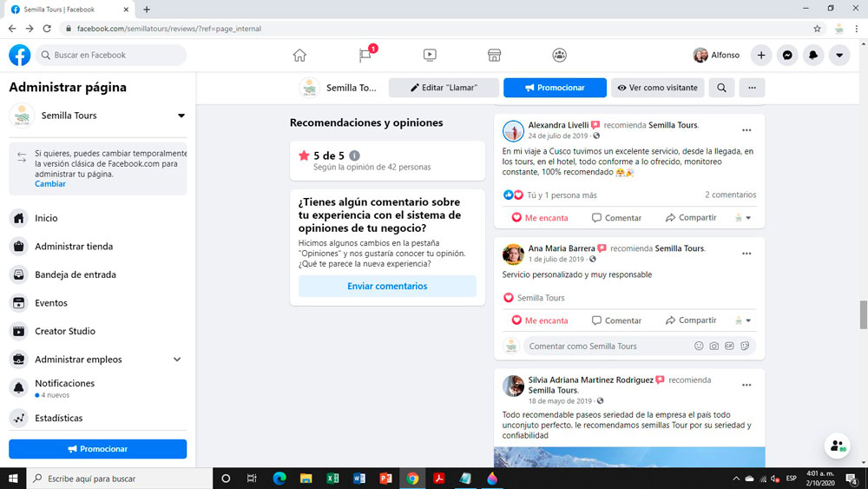The image size is (868, 489).
Task: Add a GIF to the comment
Action: (x=730, y=346)
